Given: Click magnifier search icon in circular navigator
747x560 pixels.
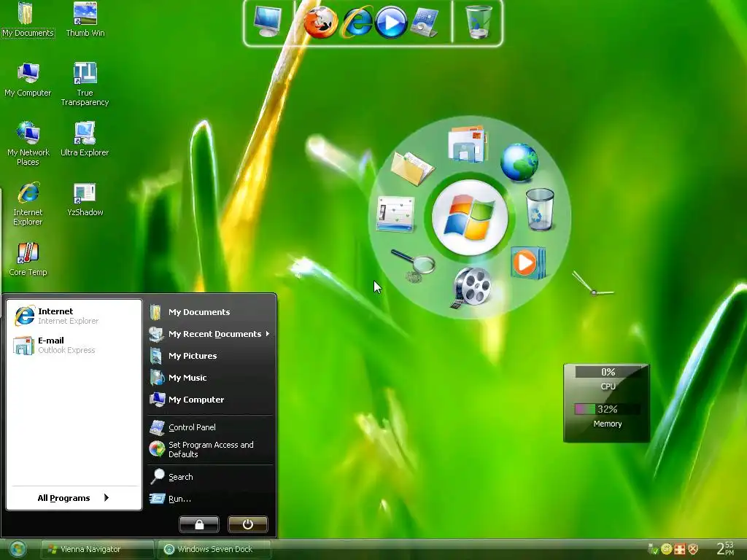Looking at the screenshot, I should [x=413, y=265].
